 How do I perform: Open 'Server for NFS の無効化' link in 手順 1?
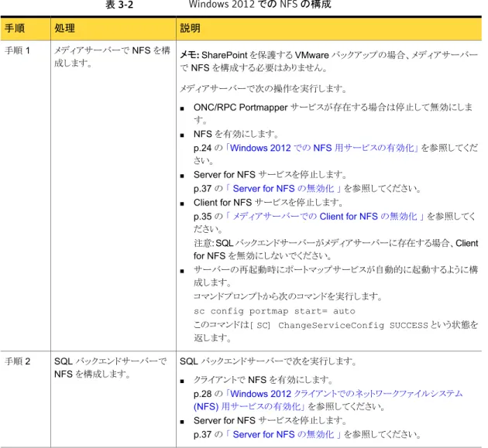pyautogui.click(x=284, y=188)
